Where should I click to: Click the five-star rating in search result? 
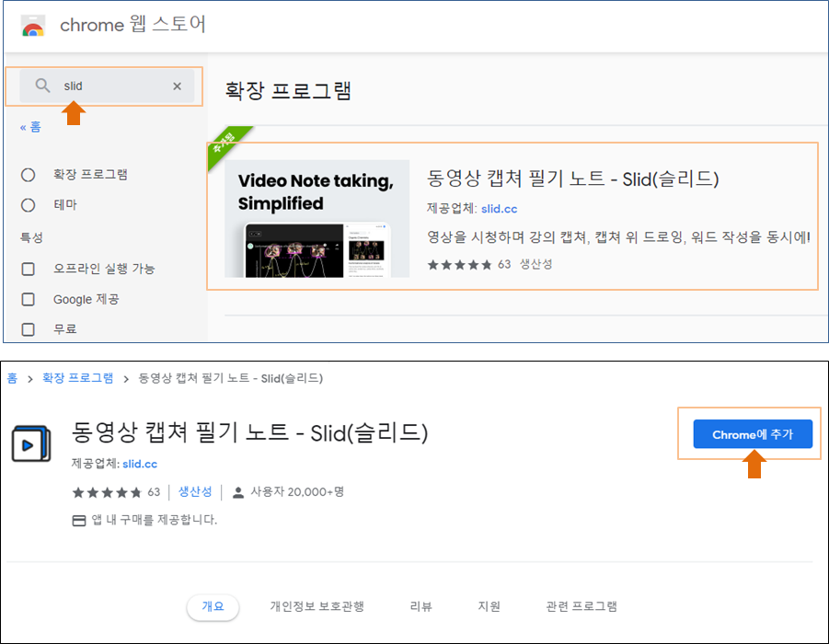pos(459,264)
